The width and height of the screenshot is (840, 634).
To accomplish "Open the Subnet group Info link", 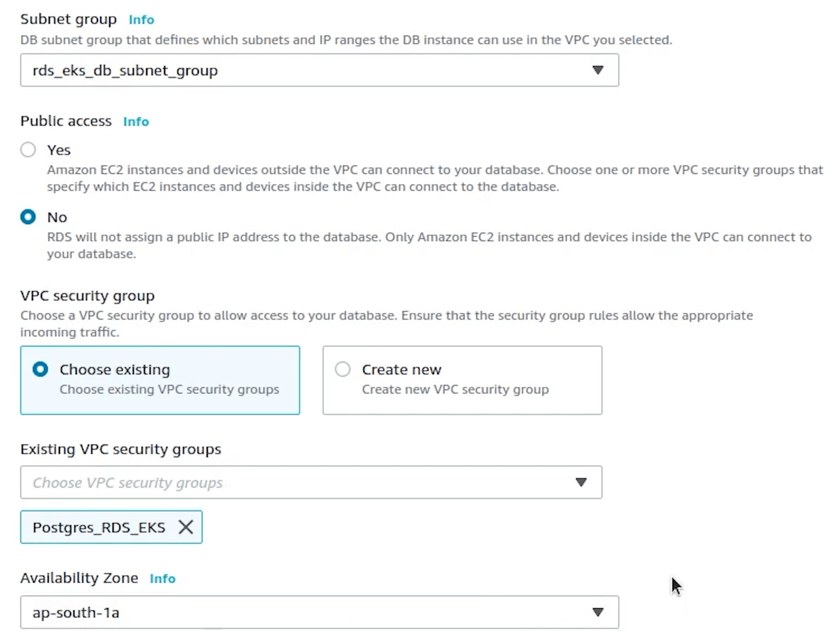I will pos(141,20).
